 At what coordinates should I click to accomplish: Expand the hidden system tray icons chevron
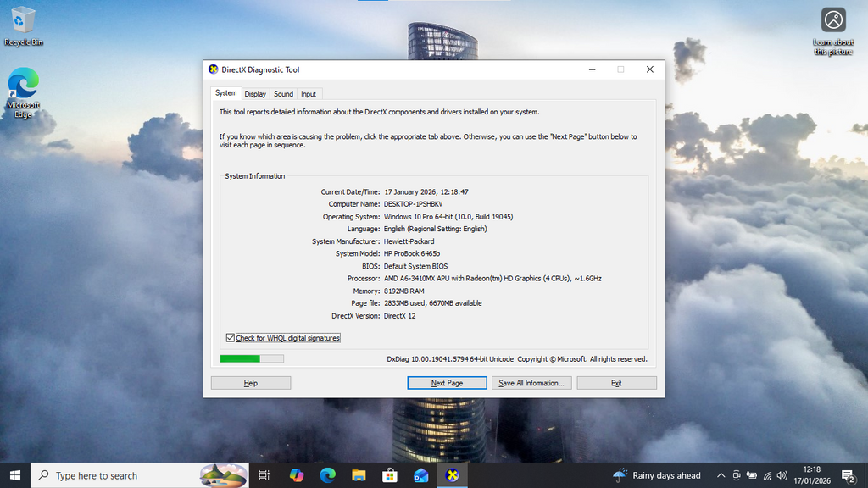pos(721,475)
